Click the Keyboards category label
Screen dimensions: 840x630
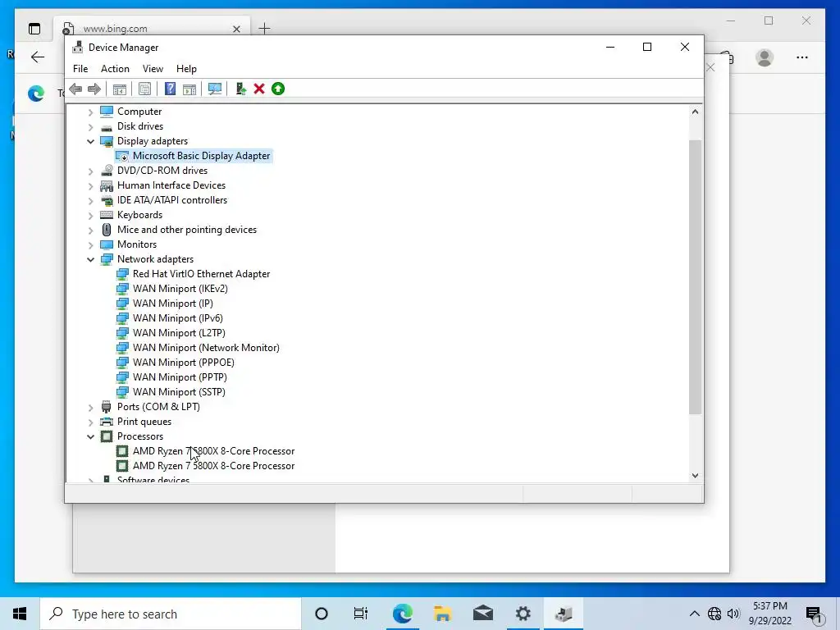139,215
